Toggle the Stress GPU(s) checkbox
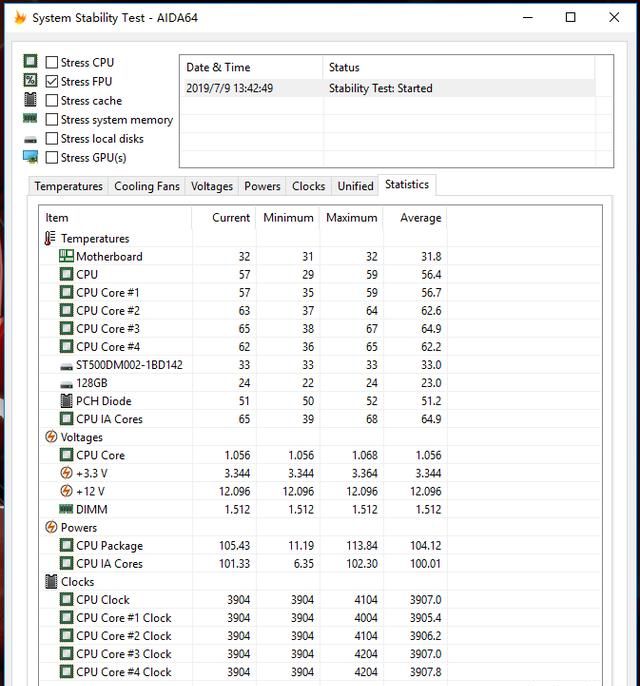The height and width of the screenshot is (686, 640). pyautogui.click(x=52, y=158)
